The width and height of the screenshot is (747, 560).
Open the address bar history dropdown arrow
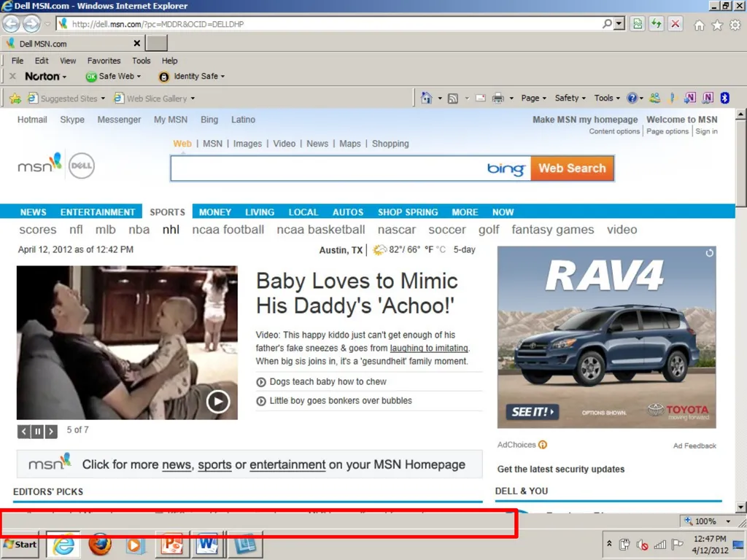point(619,23)
